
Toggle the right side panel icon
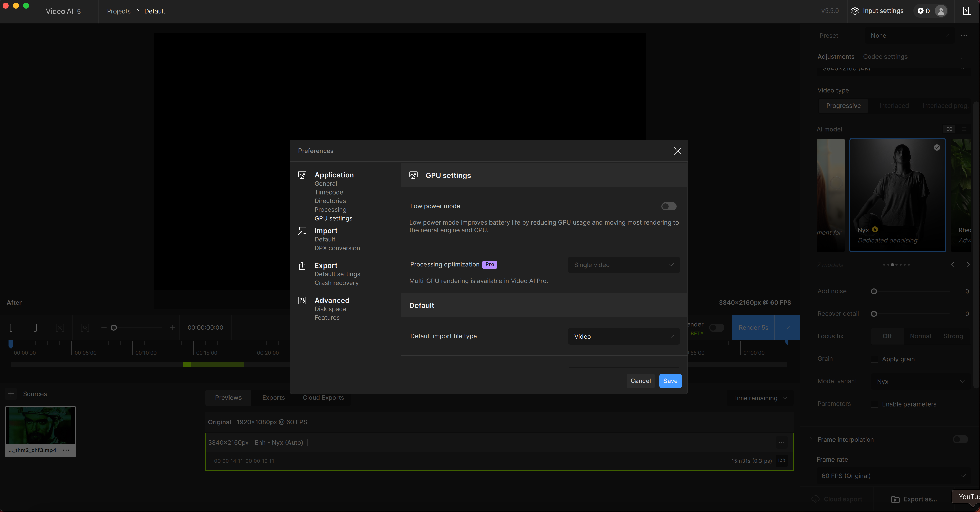coord(967,11)
